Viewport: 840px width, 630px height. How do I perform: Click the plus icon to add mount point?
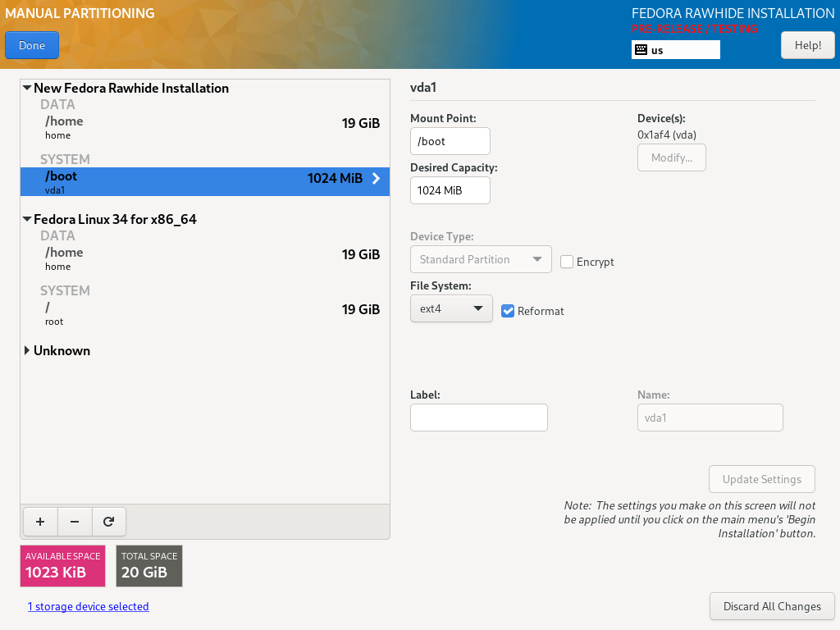[40, 522]
